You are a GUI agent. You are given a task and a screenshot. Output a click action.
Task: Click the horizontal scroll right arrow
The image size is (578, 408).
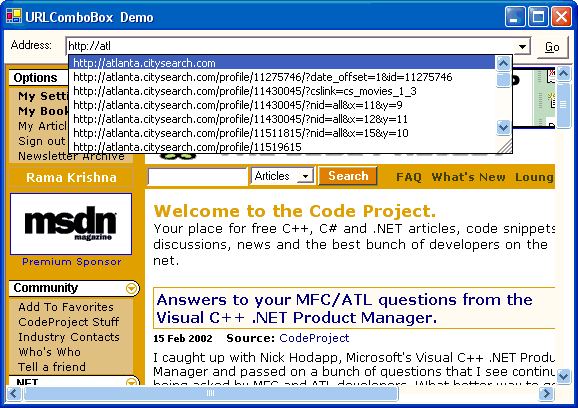pyautogui.click(x=546, y=393)
